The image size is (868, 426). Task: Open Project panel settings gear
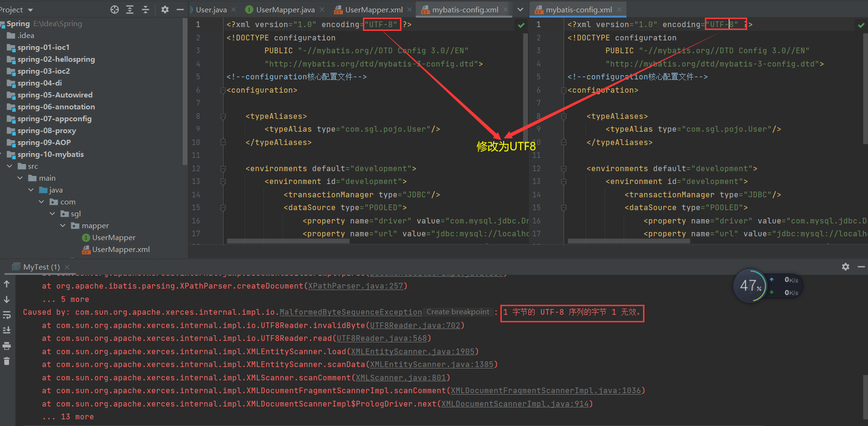(x=165, y=10)
